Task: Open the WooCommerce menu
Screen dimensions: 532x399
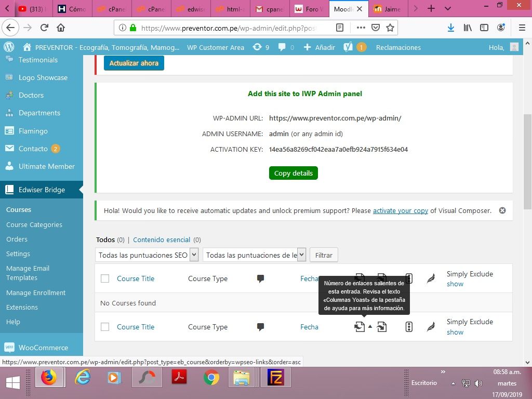Action: click(x=42, y=348)
